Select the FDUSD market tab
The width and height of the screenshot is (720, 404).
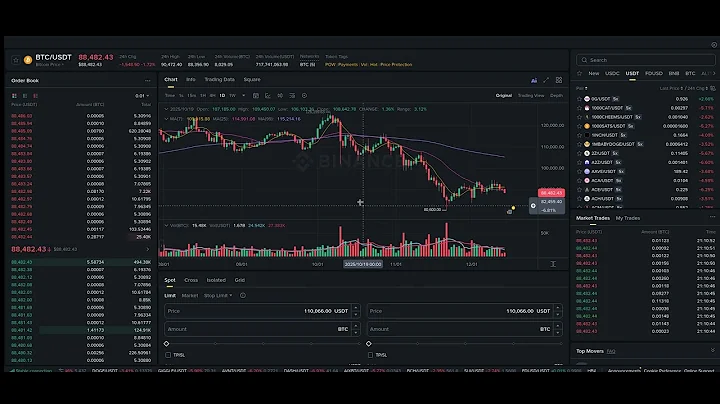[654, 73]
